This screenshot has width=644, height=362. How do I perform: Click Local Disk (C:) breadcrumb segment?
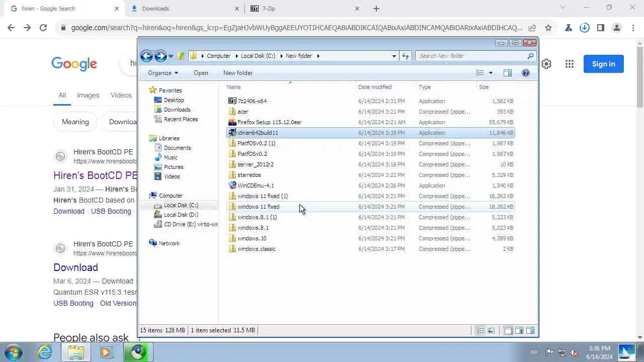(258, 56)
